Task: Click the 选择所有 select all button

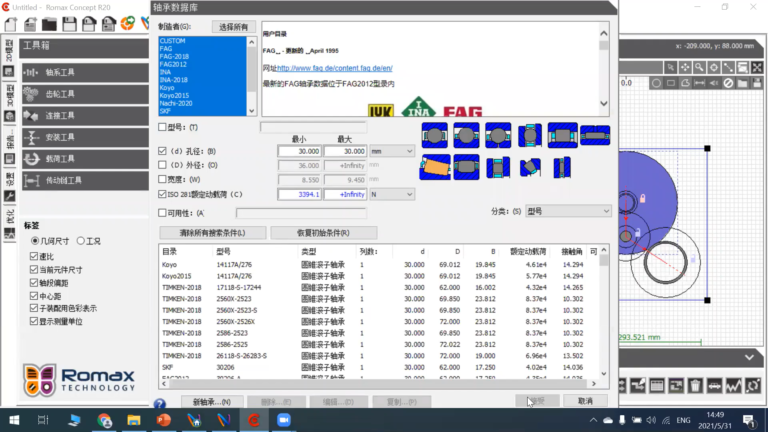Action: pyautogui.click(x=234, y=27)
